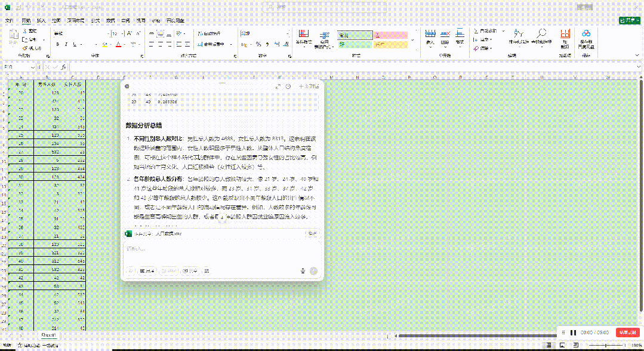This screenshot has width=644, height=351.
Task: Toggle Bold formatting
Action: pyautogui.click(x=57, y=44)
